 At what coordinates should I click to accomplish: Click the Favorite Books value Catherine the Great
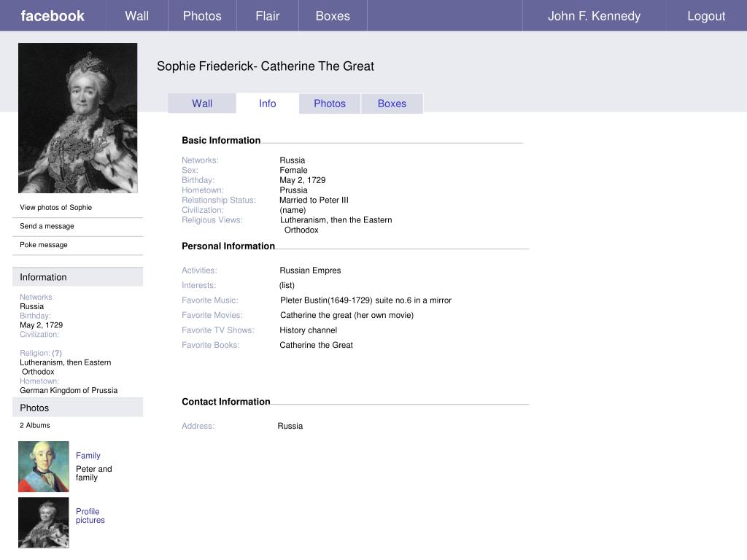317,345
